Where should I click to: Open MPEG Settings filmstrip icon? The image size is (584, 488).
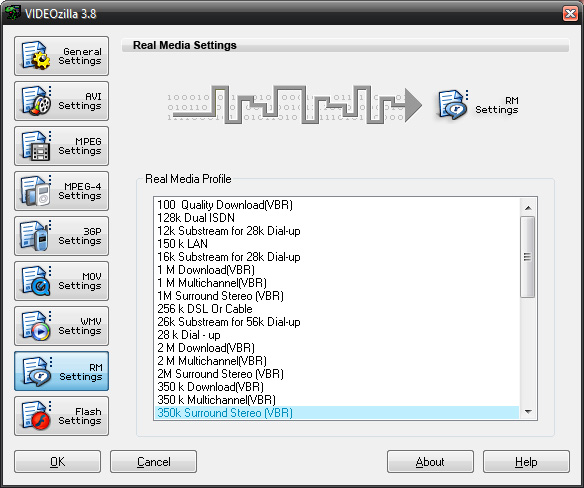(x=36, y=146)
